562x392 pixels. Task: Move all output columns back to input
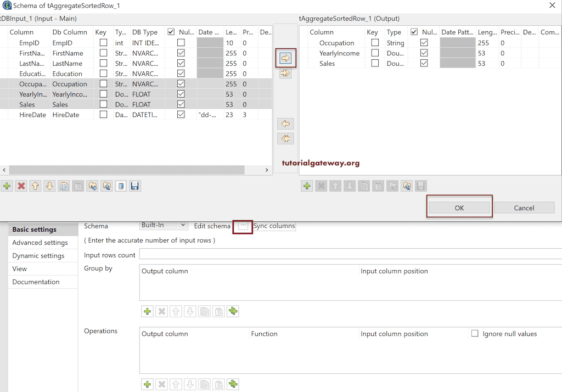[285, 138]
